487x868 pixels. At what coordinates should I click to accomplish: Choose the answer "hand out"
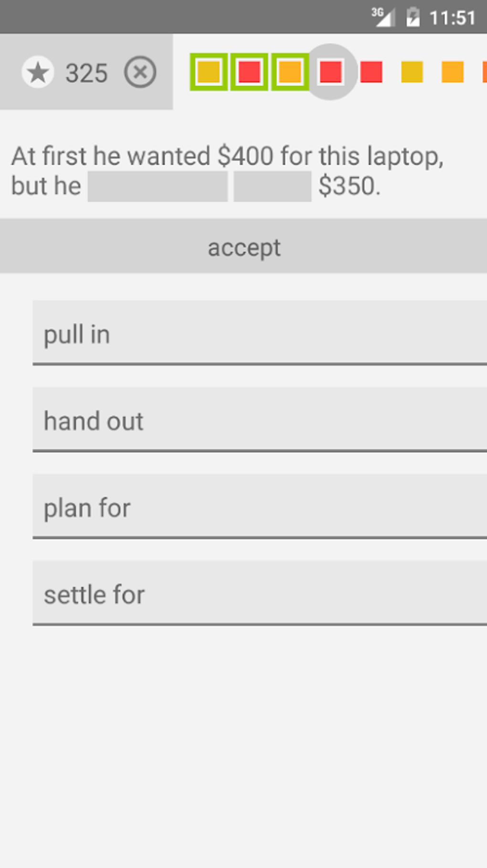point(260,420)
